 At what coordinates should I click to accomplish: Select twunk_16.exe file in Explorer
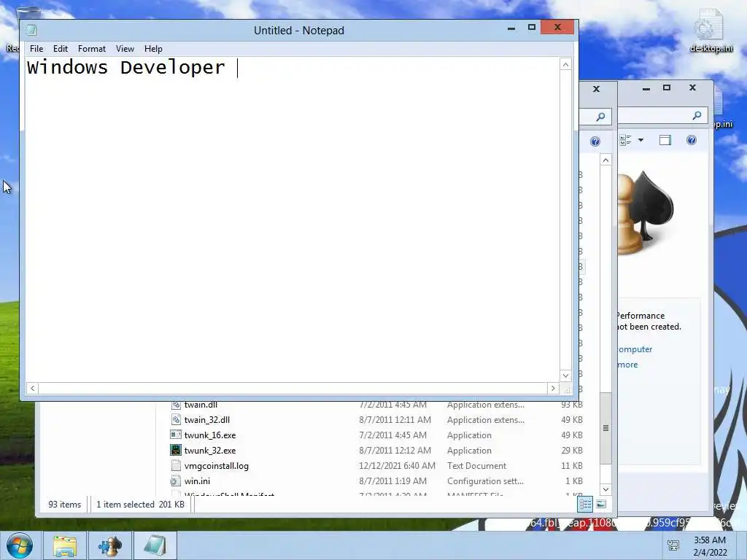point(210,435)
